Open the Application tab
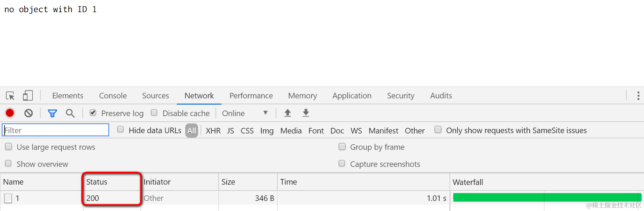644x211 pixels. pyautogui.click(x=352, y=96)
